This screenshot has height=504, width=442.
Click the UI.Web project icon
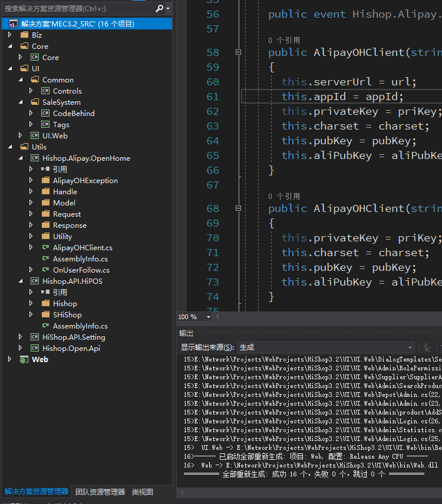tap(35, 135)
